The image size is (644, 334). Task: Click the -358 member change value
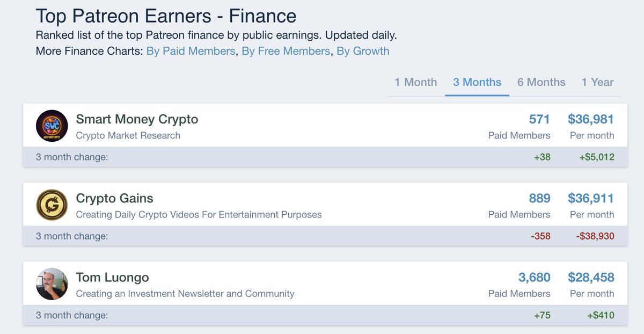tap(541, 236)
